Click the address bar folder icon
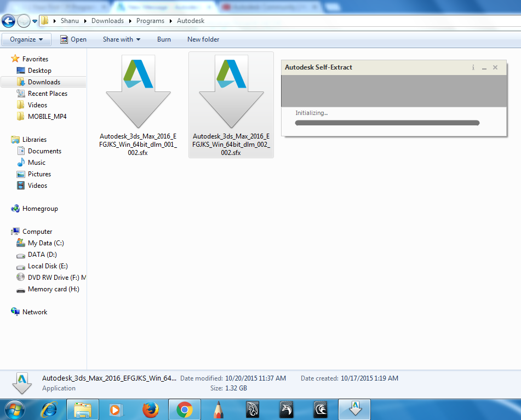 point(44,21)
